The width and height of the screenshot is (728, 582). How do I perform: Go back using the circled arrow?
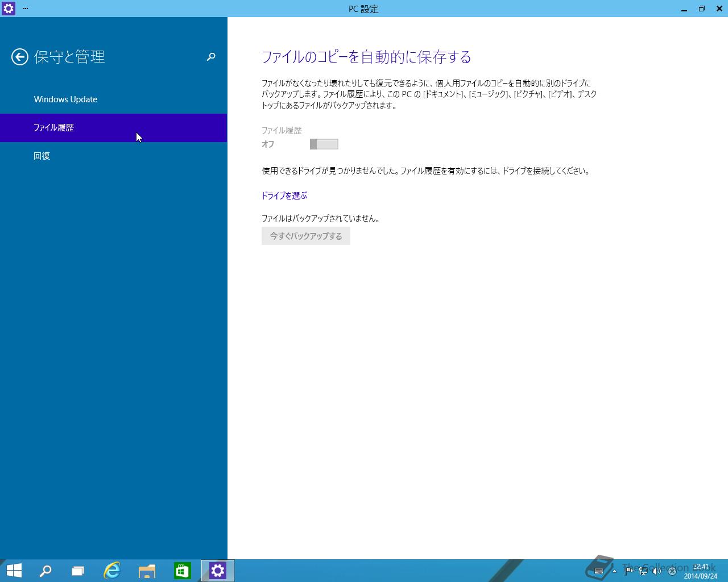(20, 57)
